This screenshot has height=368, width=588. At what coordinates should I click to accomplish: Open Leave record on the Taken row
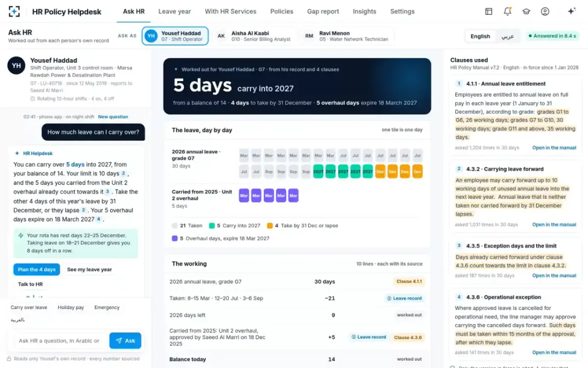pos(404,298)
